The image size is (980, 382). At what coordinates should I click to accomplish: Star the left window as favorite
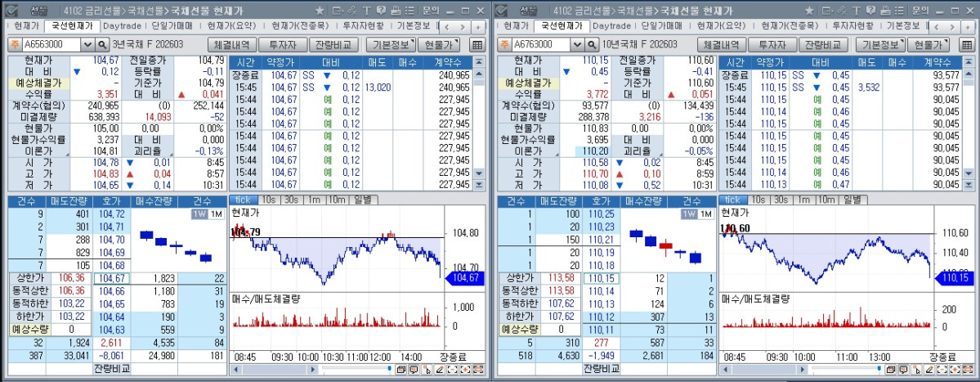(320, 11)
